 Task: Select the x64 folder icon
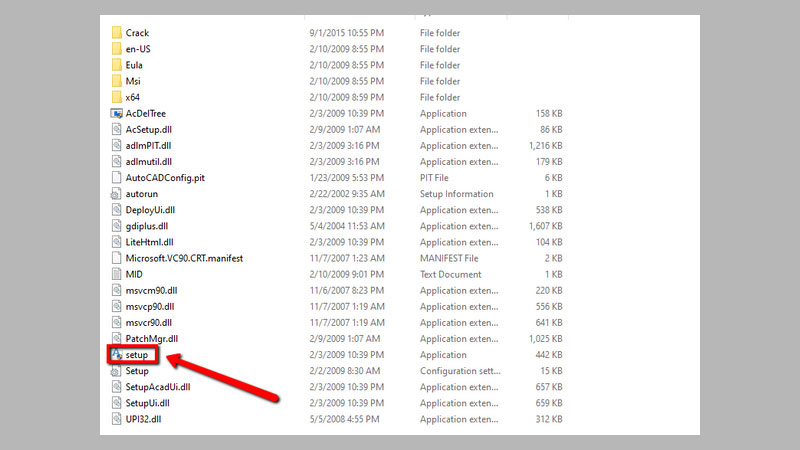(116, 97)
